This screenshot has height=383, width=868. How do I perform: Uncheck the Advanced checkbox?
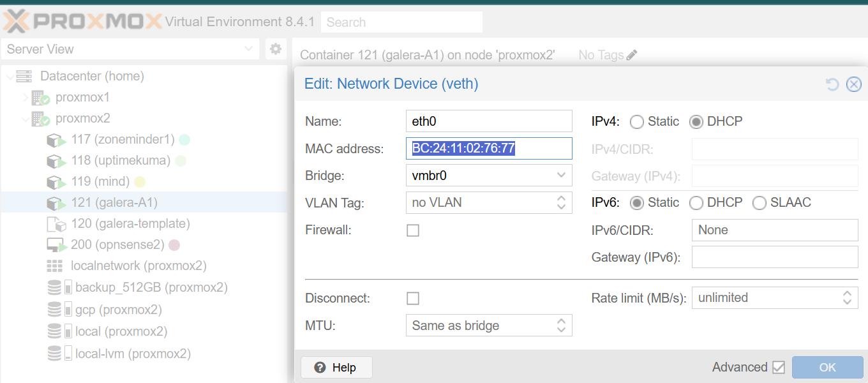[x=778, y=368]
